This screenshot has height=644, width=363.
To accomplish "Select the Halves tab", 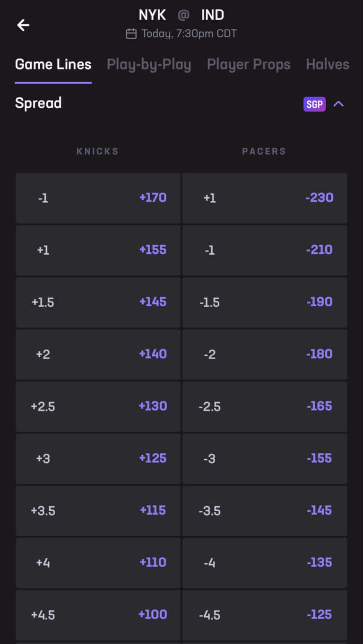I will click(327, 64).
